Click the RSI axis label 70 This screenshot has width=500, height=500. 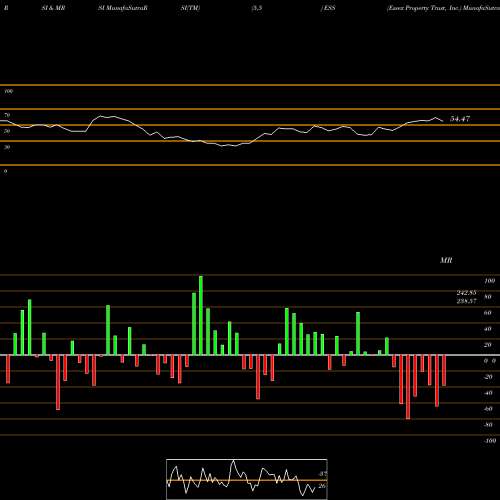point(7,115)
